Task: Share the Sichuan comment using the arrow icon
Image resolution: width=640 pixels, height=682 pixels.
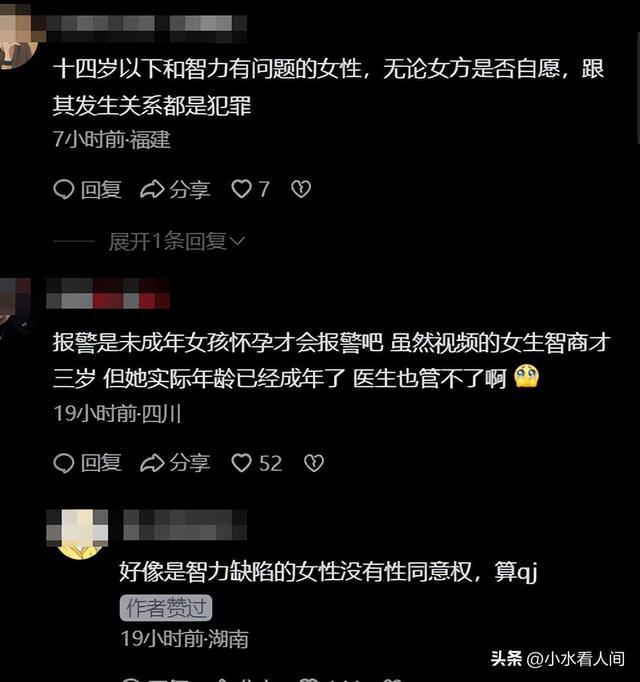Action: (x=152, y=463)
